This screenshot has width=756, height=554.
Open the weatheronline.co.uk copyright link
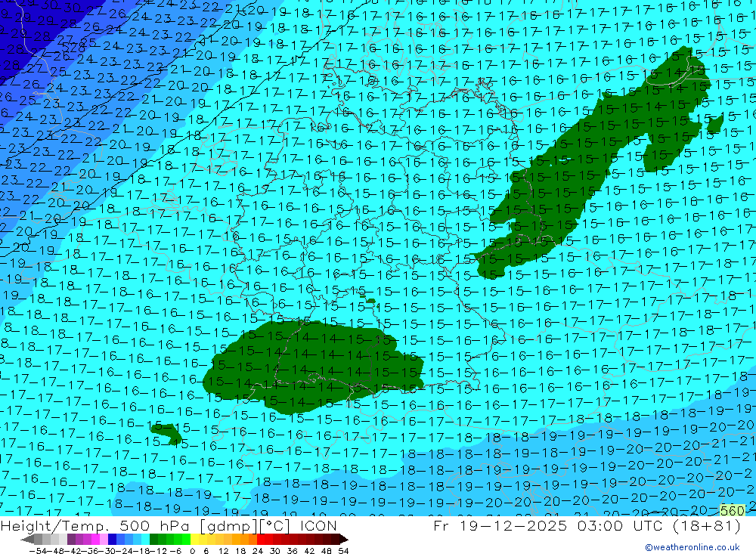692,547
